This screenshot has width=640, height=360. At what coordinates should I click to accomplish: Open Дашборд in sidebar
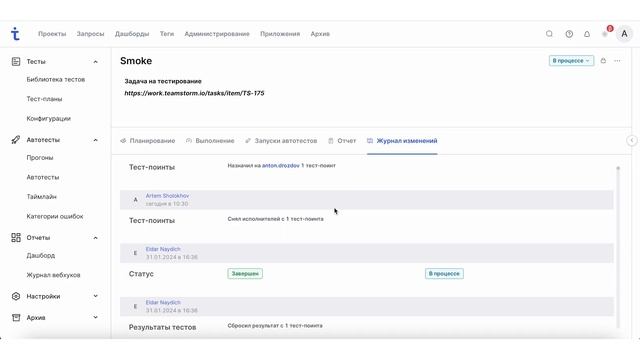[41, 256]
